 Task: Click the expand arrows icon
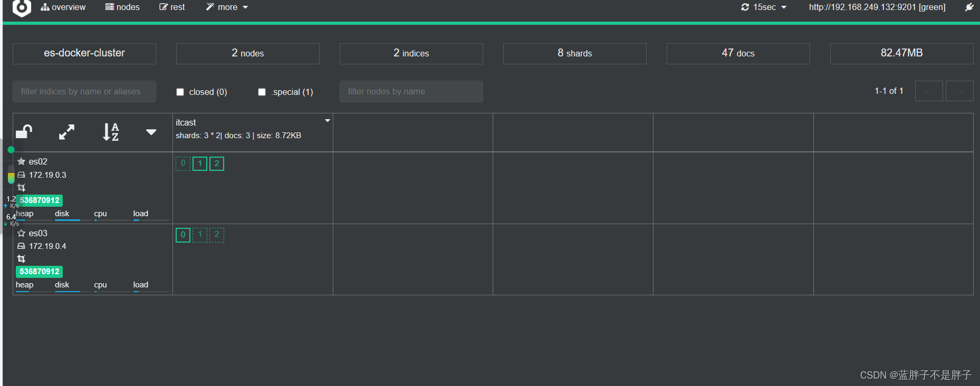[66, 132]
